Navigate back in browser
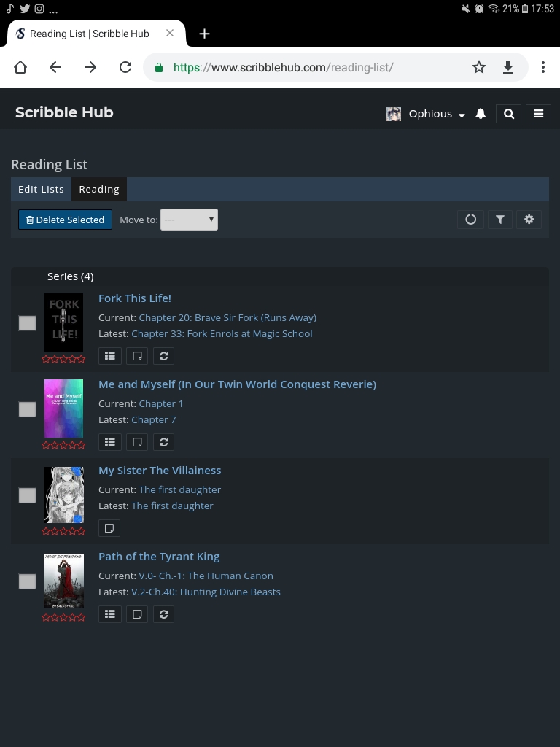 click(x=55, y=67)
